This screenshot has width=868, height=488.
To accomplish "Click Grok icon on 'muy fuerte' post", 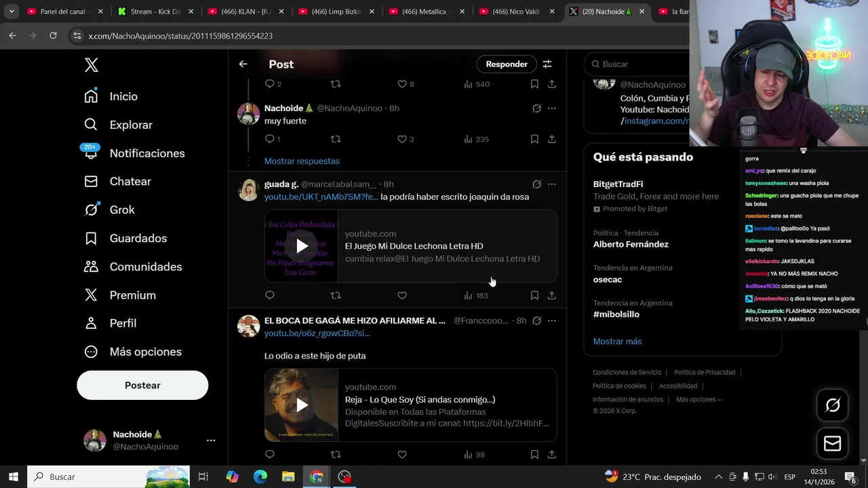I will 536,108.
